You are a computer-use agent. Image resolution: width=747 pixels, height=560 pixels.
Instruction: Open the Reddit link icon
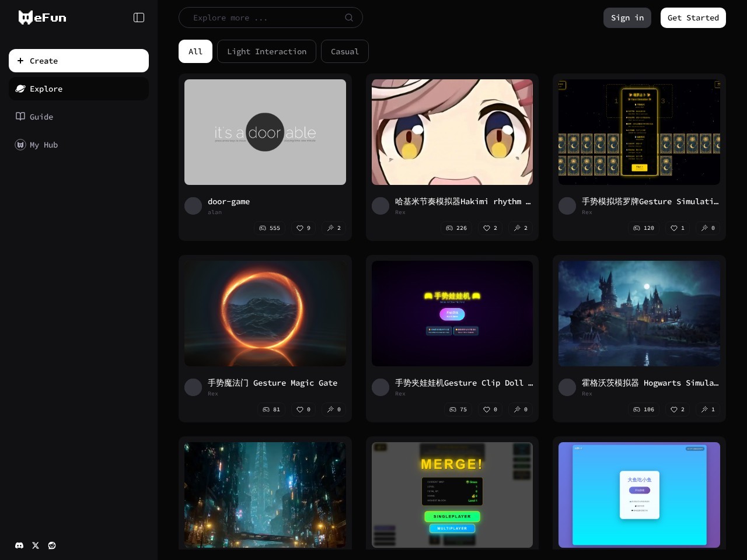52,545
